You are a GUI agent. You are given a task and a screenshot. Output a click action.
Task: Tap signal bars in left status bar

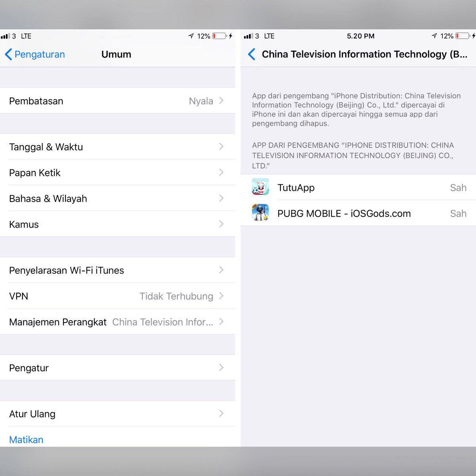(5, 36)
